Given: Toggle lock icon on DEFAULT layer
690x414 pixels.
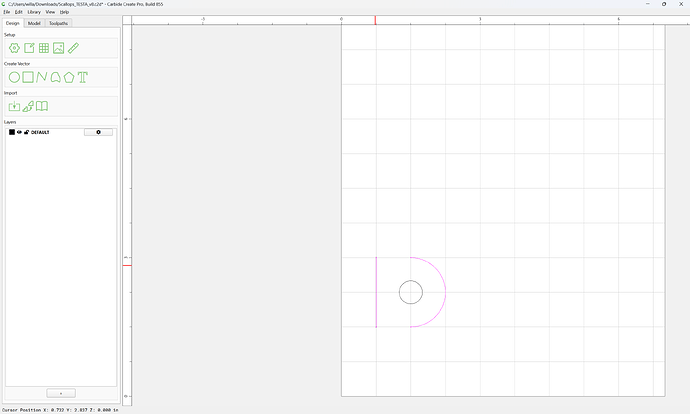Looking at the screenshot, I should tap(26, 132).
